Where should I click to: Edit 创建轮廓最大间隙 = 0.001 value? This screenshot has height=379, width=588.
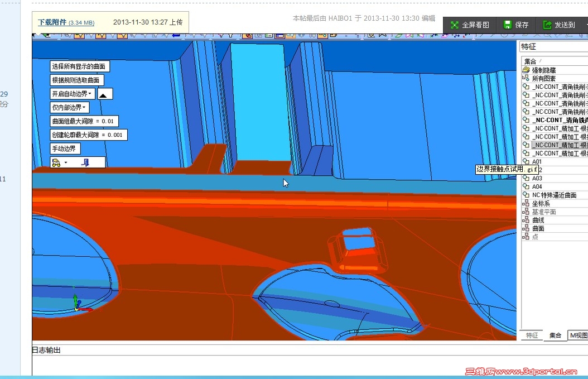click(x=89, y=135)
